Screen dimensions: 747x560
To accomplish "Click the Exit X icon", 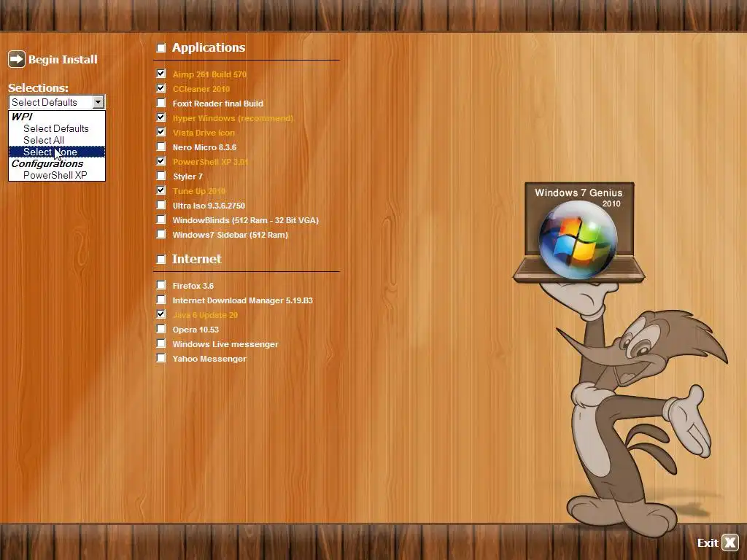I will coord(729,542).
